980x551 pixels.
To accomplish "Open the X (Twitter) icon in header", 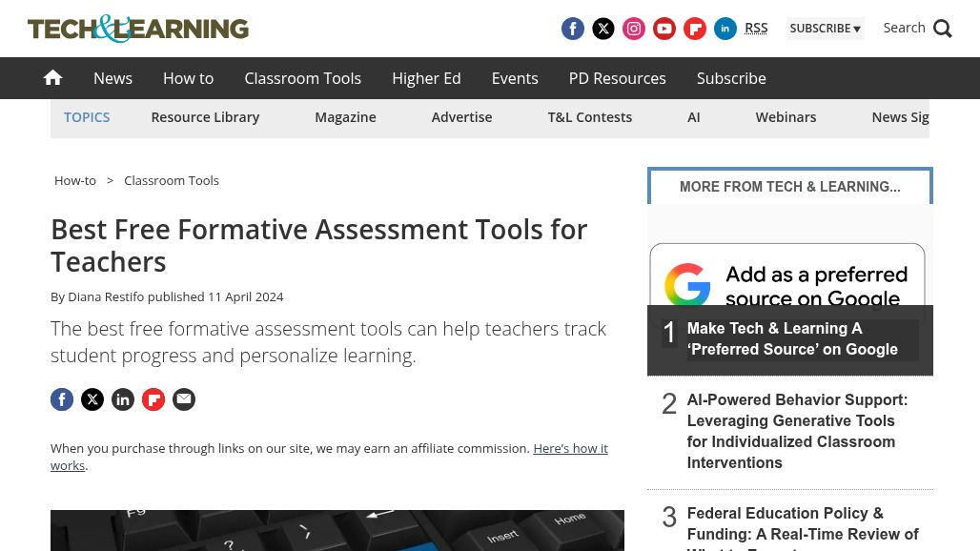I will point(603,29).
